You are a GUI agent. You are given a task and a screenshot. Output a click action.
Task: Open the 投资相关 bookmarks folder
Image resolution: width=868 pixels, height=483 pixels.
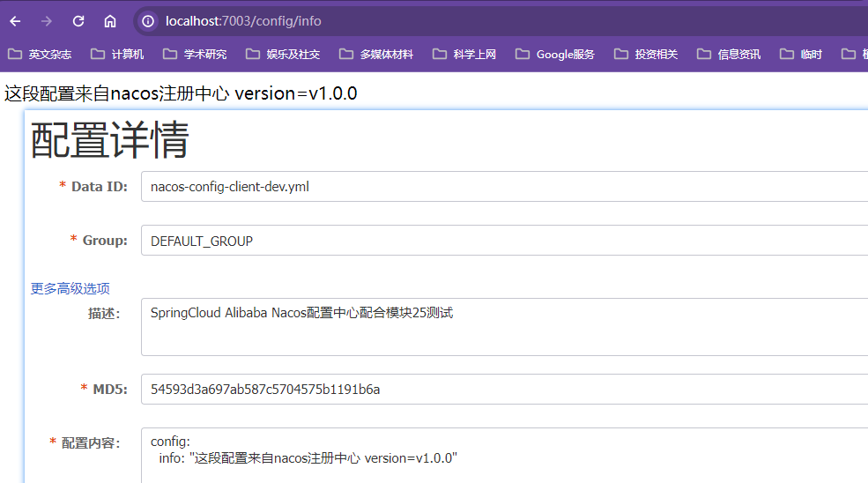point(647,55)
